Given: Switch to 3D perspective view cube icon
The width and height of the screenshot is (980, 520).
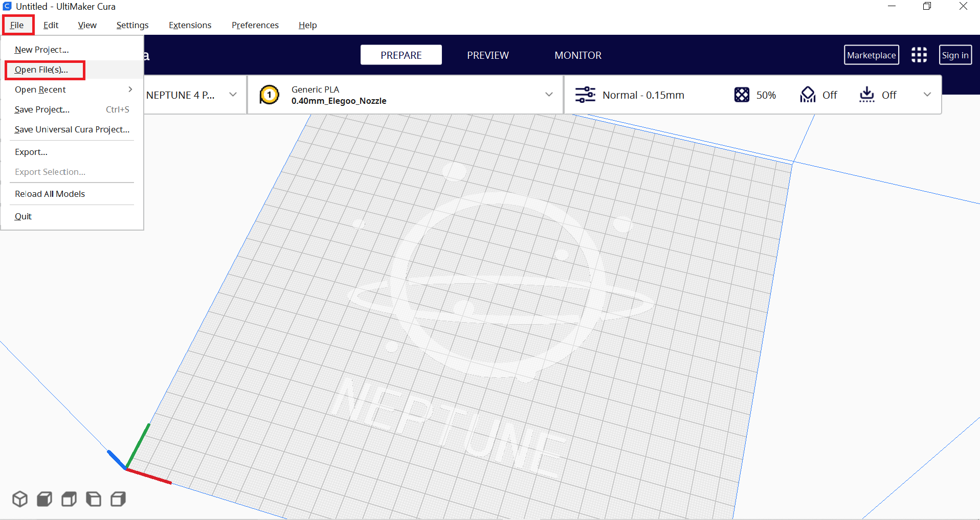Looking at the screenshot, I should [x=20, y=499].
